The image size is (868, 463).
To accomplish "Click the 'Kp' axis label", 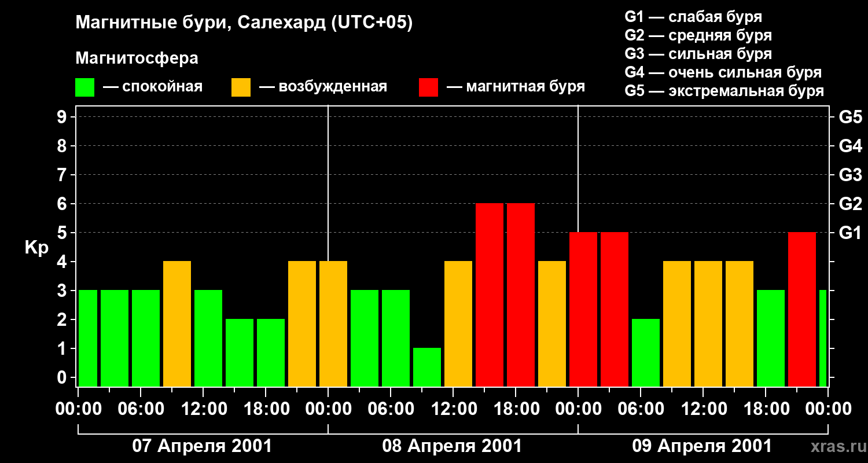I will click(x=37, y=248).
